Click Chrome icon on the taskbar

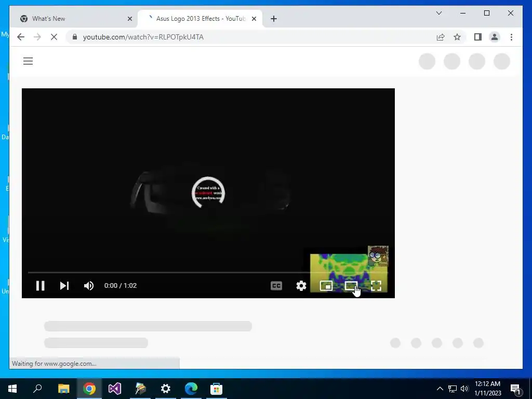89,389
